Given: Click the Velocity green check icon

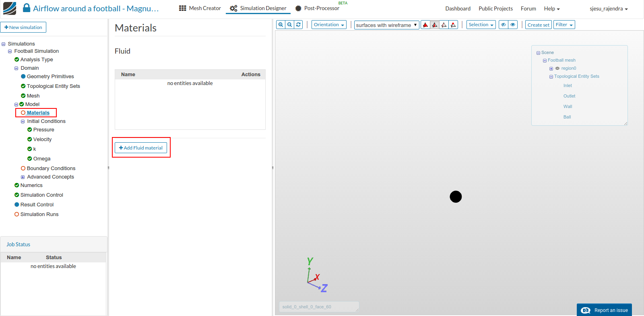Looking at the screenshot, I should [30, 139].
